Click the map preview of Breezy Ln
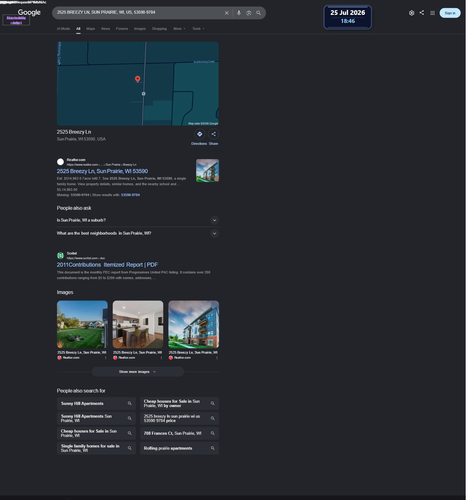Screen dimensions: 471x500 (138, 84)
